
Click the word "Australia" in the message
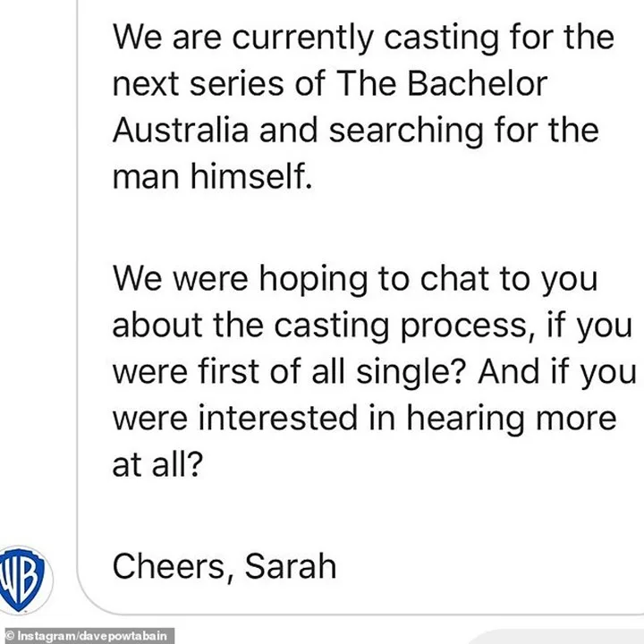(x=181, y=130)
